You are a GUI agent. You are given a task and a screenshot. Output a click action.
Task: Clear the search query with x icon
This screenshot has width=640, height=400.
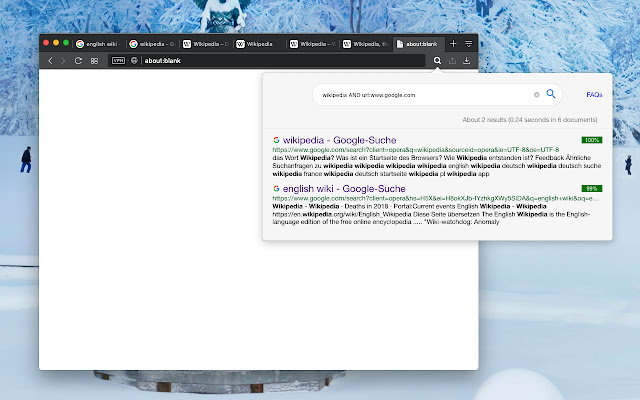tap(536, 95)
